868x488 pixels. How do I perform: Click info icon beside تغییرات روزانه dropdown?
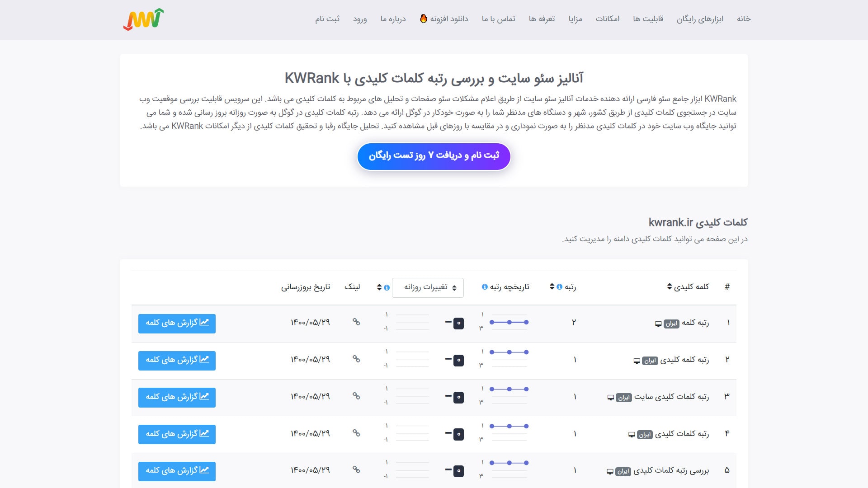[387, 287]
